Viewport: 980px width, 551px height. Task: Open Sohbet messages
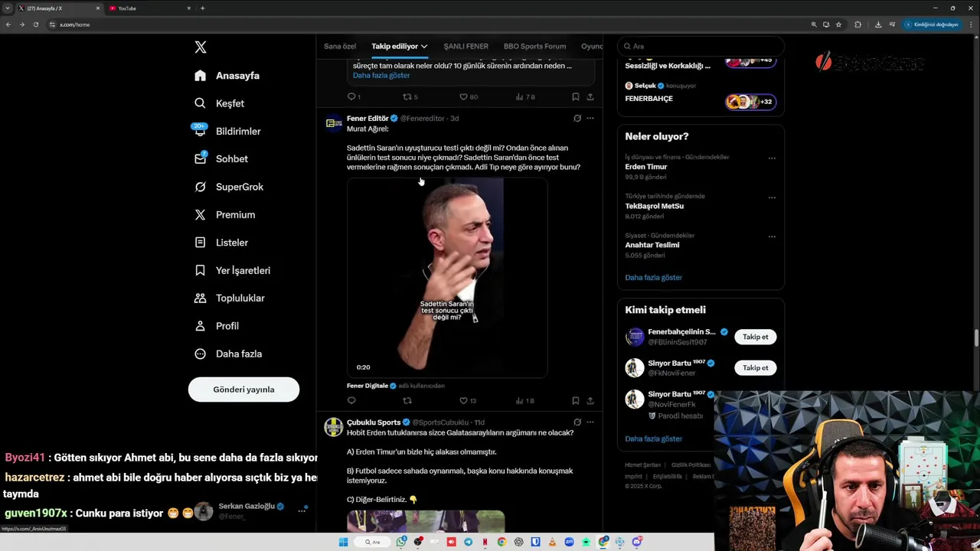[221, 158]
